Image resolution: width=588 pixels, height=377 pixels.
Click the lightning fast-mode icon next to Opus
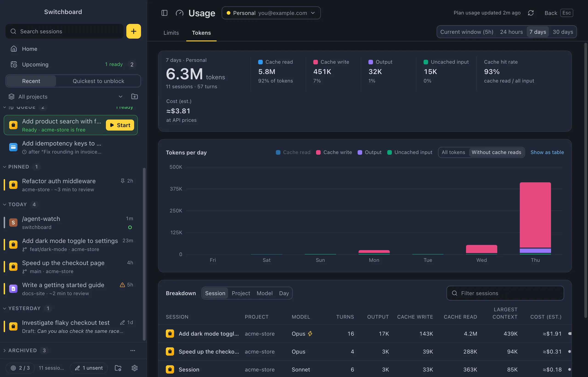[x=310, y=333]
